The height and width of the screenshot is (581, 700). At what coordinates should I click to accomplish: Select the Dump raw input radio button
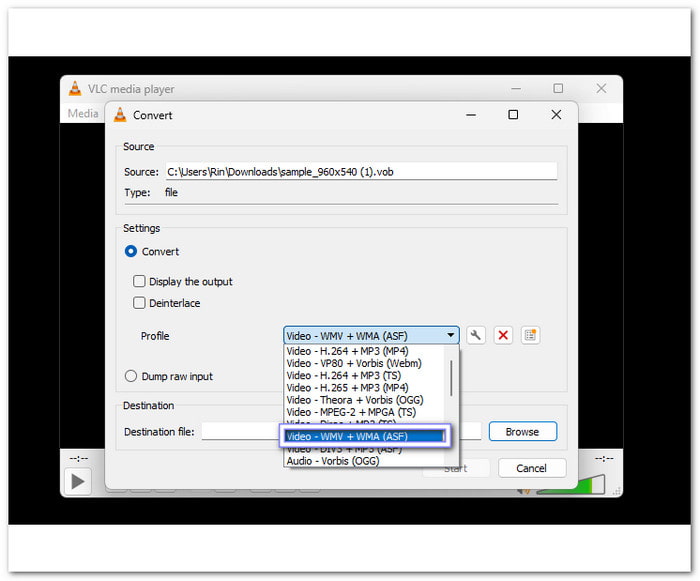(x=131, y=376)
